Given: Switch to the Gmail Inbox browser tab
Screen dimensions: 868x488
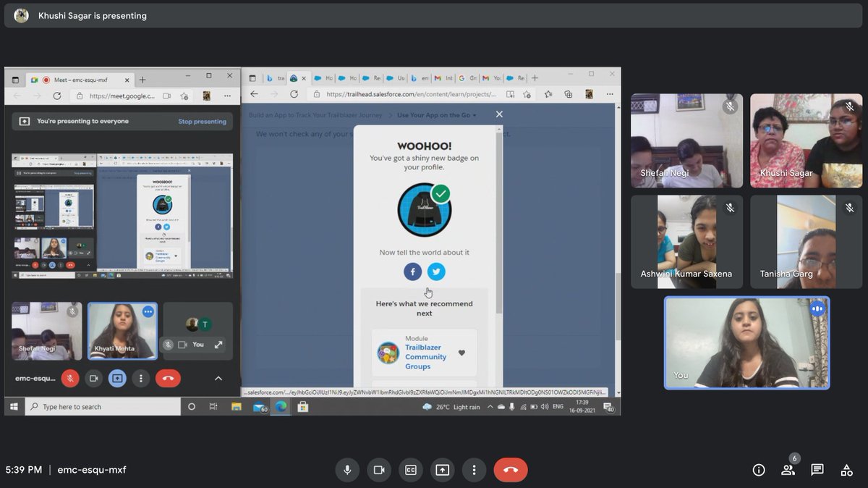Looking at the screenshot, I should pyautogui.click(x=443, y=78).
